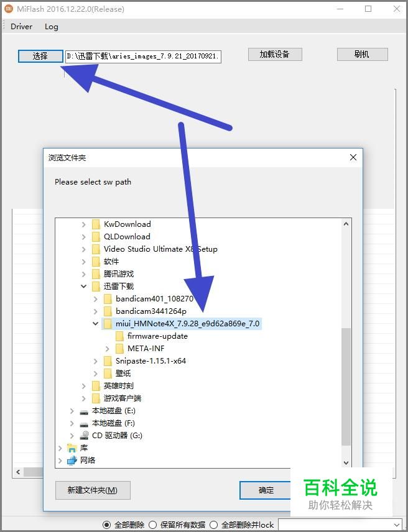Click the MiFlash logo in title bar

[9, 9]
